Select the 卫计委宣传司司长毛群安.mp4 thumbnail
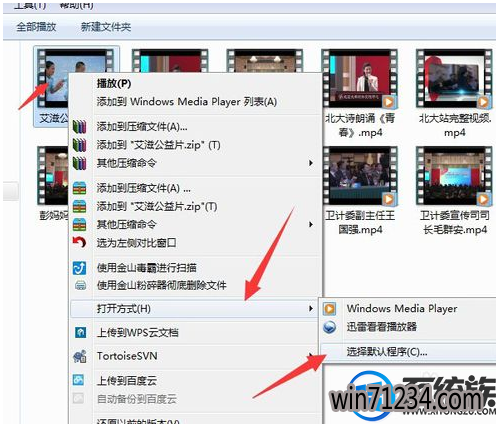Screen dimensions: 496x424 tap(454, 176)
